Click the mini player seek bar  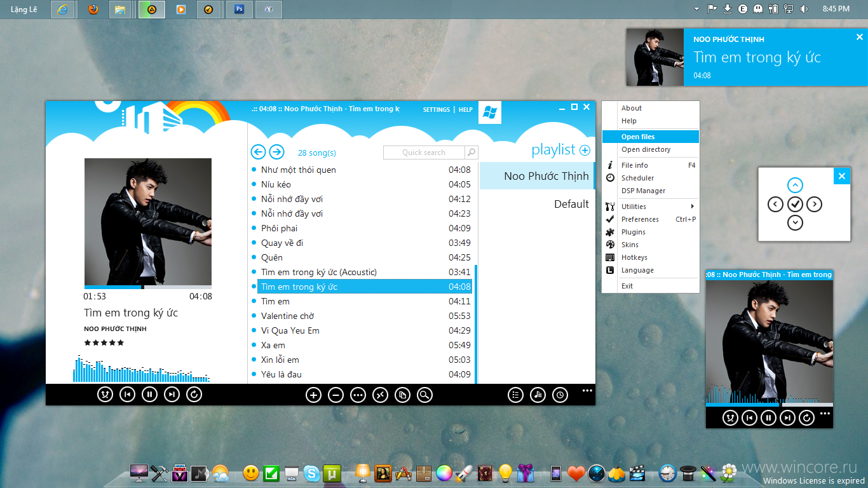(x=769, y=405)
